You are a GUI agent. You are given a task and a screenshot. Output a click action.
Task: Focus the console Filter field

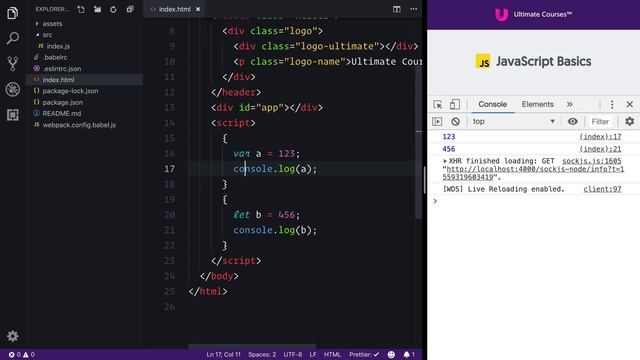pyautogui.click(x=600, y=122)
